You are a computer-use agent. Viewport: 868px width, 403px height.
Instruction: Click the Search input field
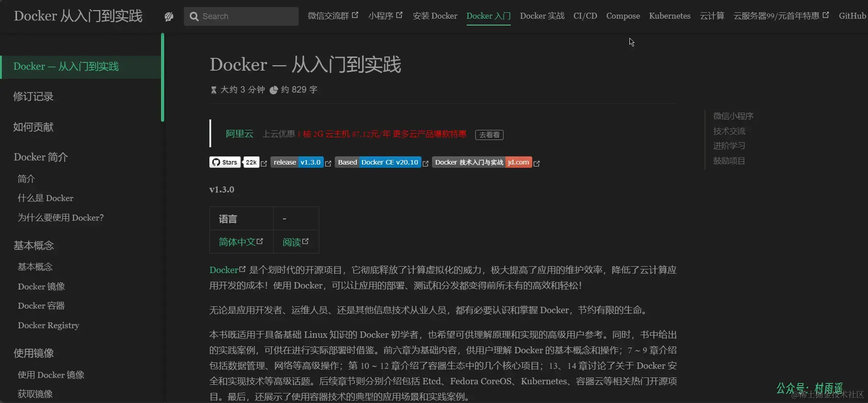click(x=241, y=16)
